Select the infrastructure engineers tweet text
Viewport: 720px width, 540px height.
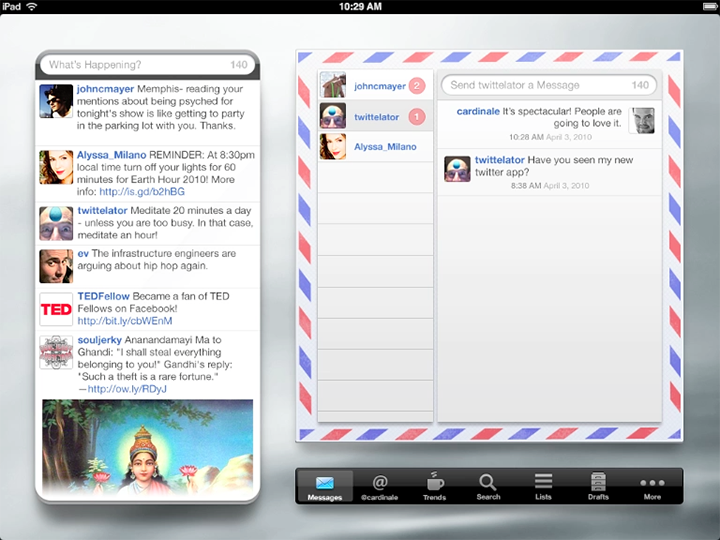(157, 260)
